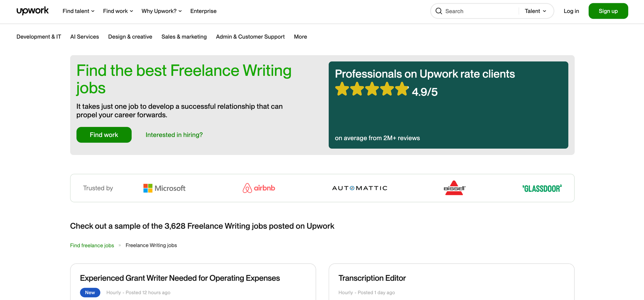Click the Sign up button
The image size is (644, 300).
(x=608, y=11)
